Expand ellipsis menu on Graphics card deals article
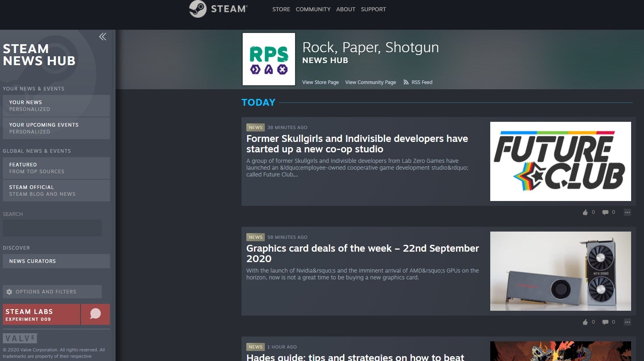This screenshot has width=644, height=361. pyautogui.click(x=627, y=322)
